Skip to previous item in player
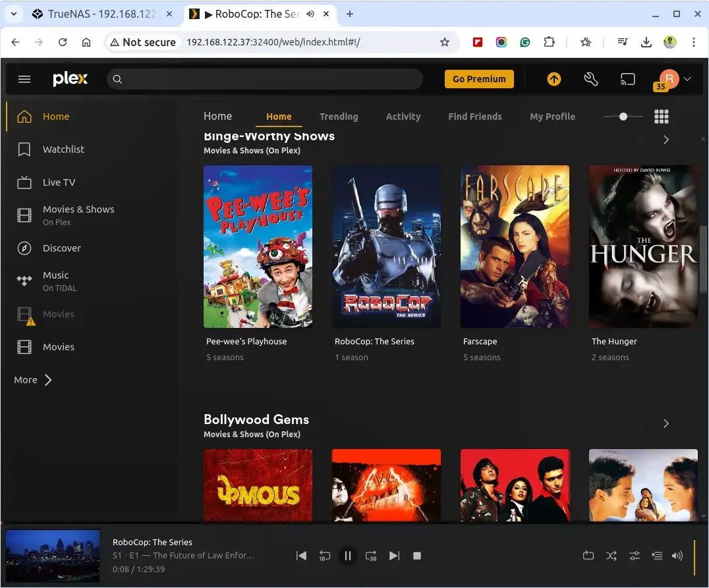 point(301,556)
